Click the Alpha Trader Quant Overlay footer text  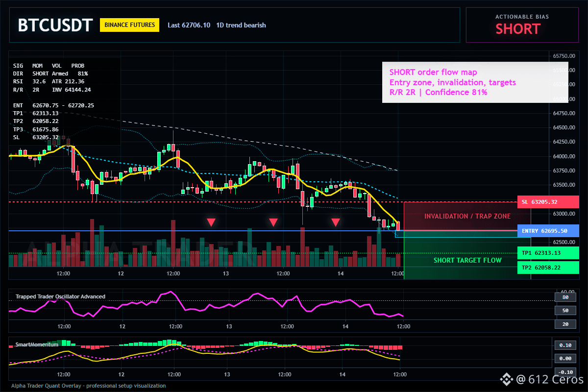[x=89, y=386]
